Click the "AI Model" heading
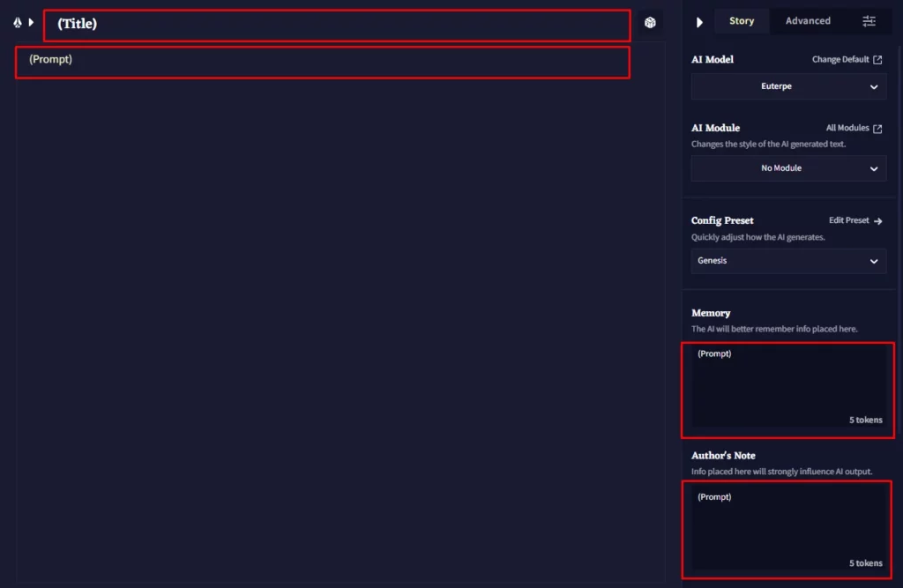 [x=712, y=59]
